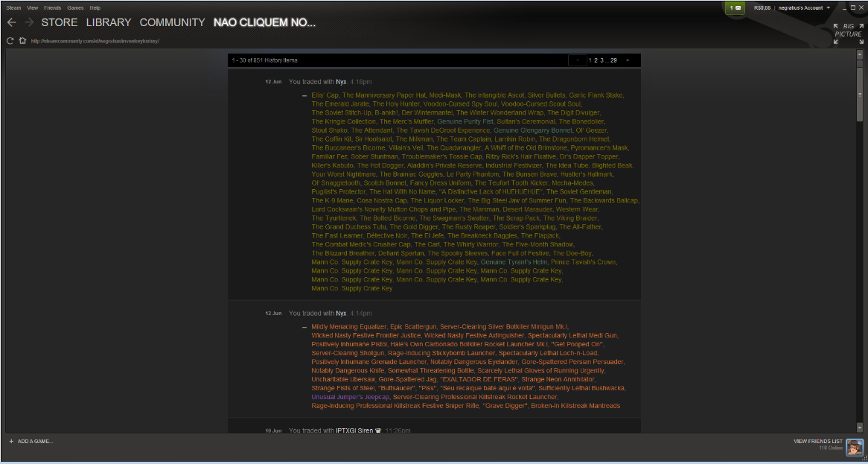Click the Epic Scattergun item

tap(413, 327)
